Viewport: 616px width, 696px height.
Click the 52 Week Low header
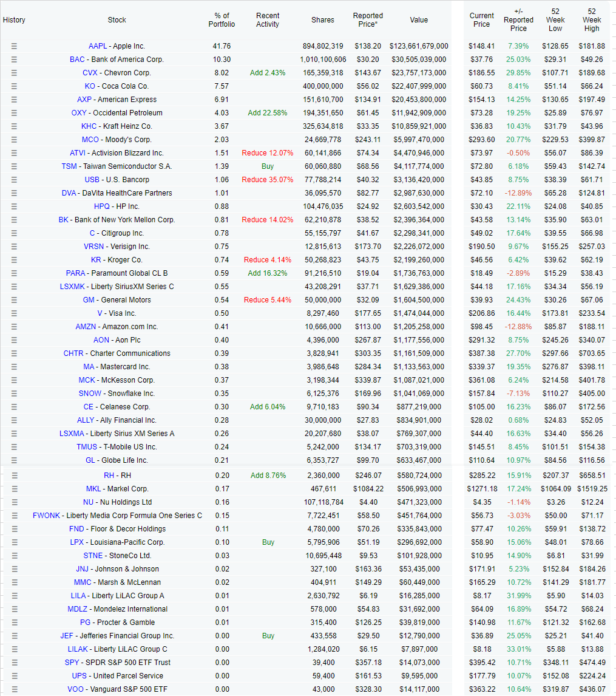[x=555, y=20]
